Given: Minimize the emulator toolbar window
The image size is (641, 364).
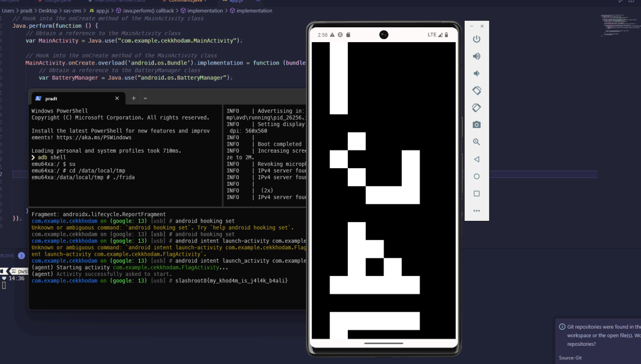Looking at the screenshot, I should (471, 26).
